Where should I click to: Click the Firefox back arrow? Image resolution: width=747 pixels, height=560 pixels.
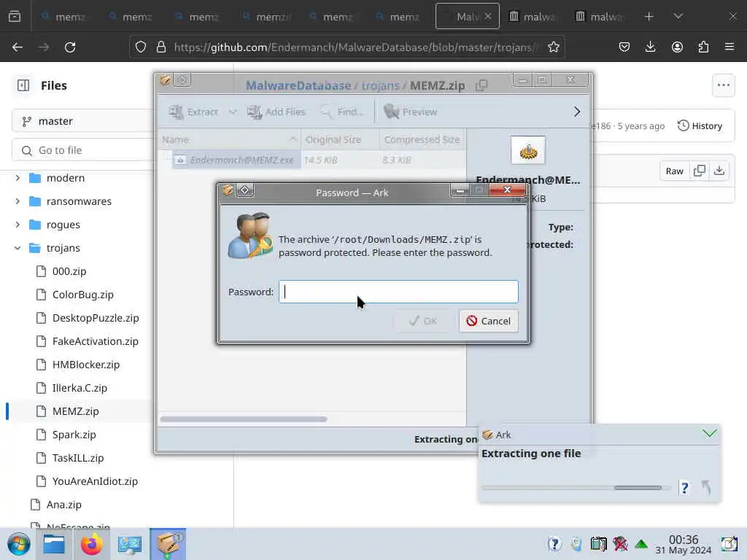point(18,47)
